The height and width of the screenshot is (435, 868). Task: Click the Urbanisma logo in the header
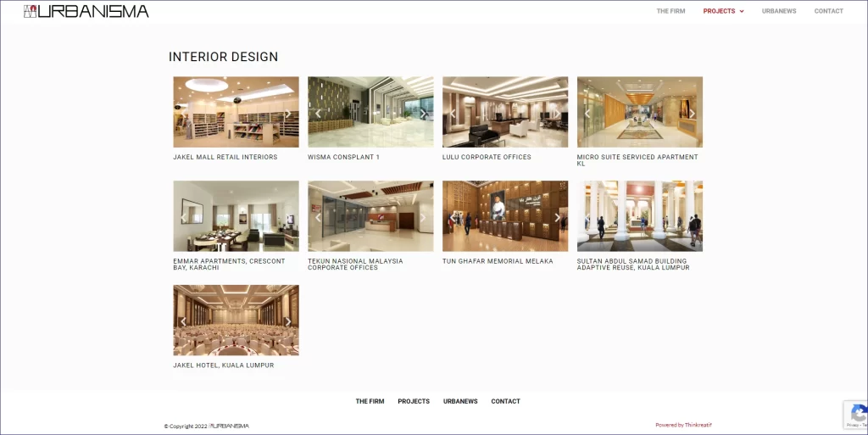click(x=86, y=11)
